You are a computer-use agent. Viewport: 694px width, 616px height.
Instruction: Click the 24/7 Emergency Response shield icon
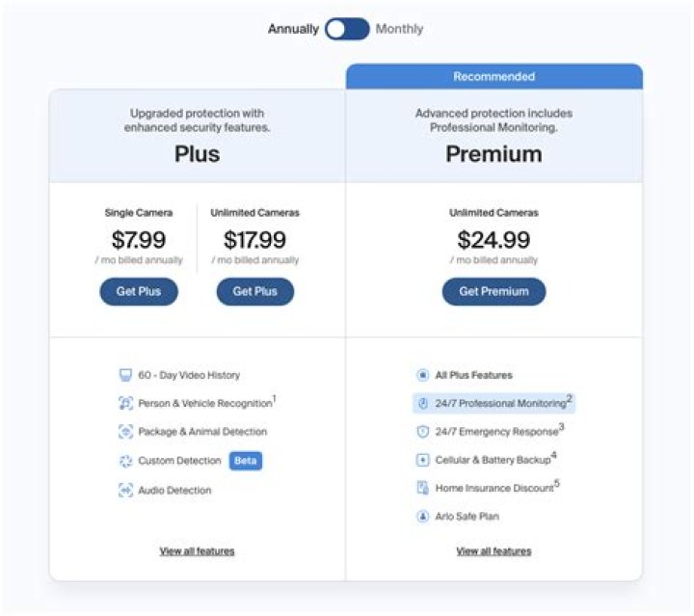tap(422, 432)
